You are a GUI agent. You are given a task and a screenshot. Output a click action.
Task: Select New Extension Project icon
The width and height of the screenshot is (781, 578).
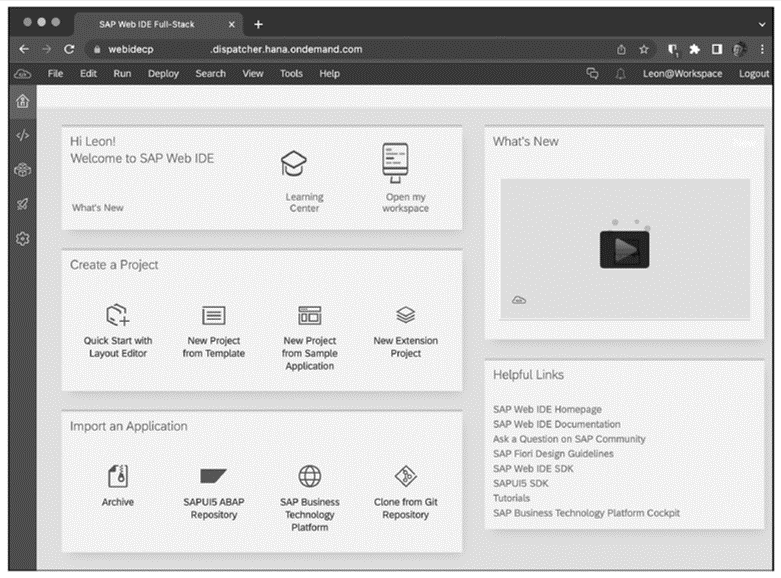click(x=405, y=316)
